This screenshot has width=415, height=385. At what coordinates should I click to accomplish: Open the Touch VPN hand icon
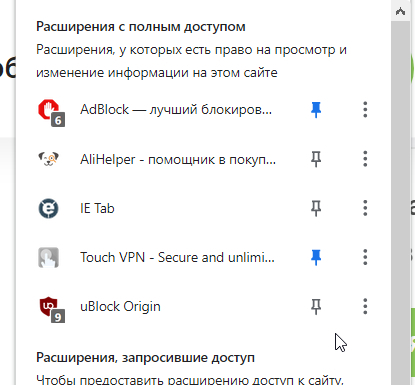pos(48,257)
